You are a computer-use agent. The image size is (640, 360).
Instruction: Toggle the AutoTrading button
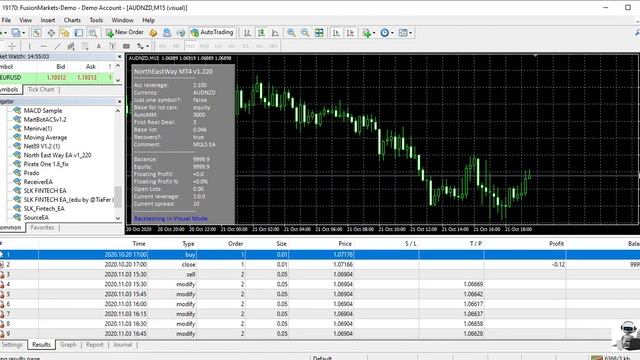(x=212, y=32)
